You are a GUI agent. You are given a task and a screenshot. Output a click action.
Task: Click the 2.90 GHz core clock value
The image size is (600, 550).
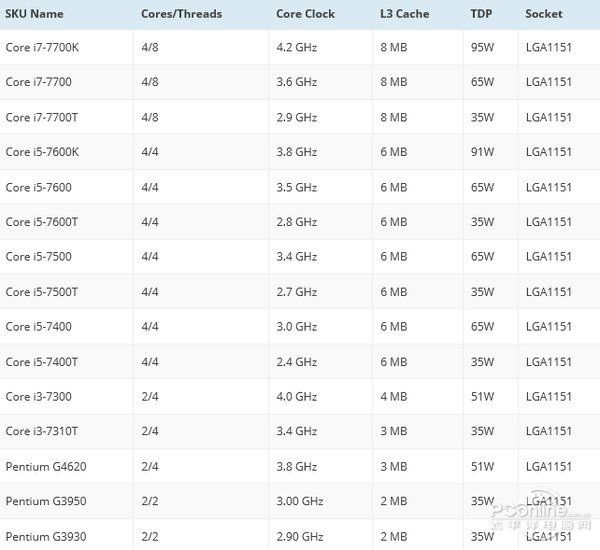(x=300, y=537)
